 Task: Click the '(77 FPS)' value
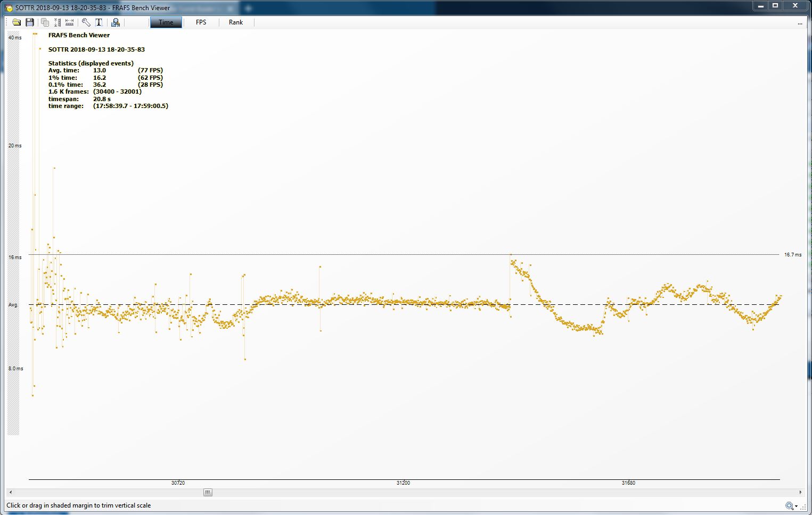150,70
